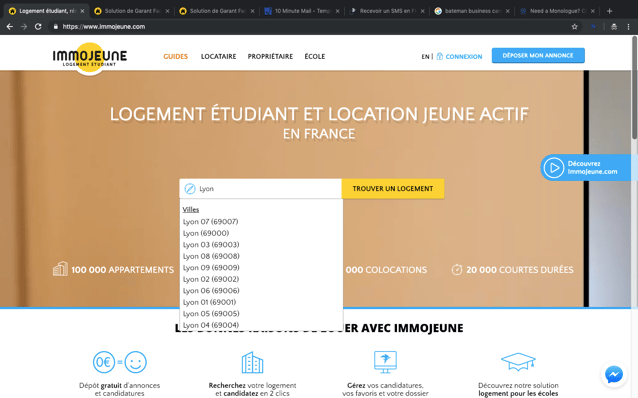Open a new browser tab
Viewport: 638px width, 398px height.
[x=609, y=11]
